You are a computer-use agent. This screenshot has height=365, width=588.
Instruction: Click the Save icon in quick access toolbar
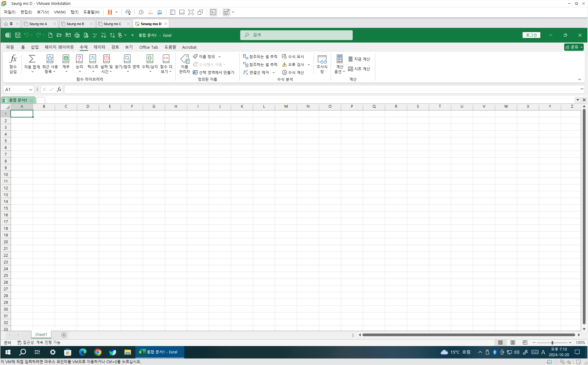point(18,35)
